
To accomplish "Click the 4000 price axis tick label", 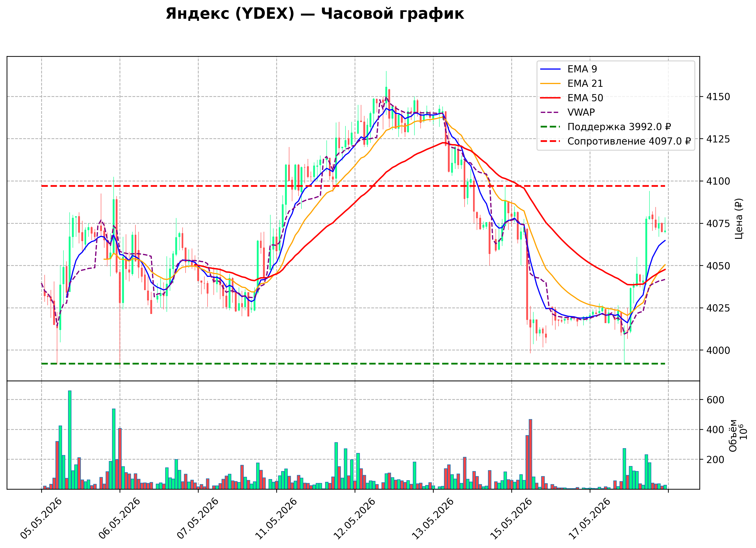I will coord(718,350).
